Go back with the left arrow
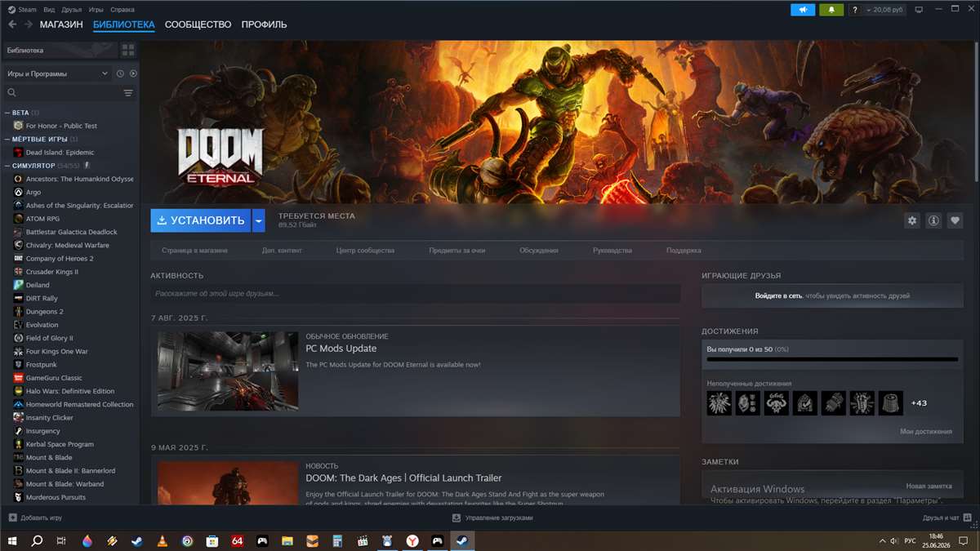Viewport: 980px width, 551px height. 12,24
